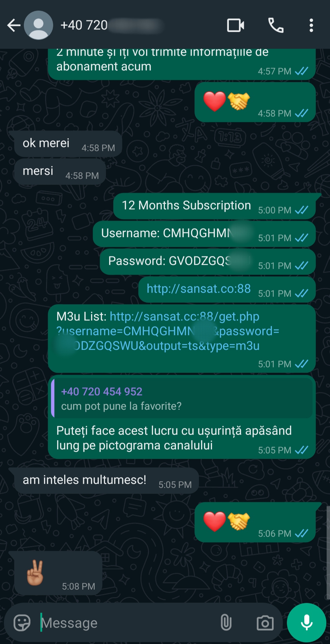Image resolution: width=330 pixels, height=644 pixels.
Task: Tap quoted reply 'cum pot pune la favorite?'
Action: tap(182, 398)
